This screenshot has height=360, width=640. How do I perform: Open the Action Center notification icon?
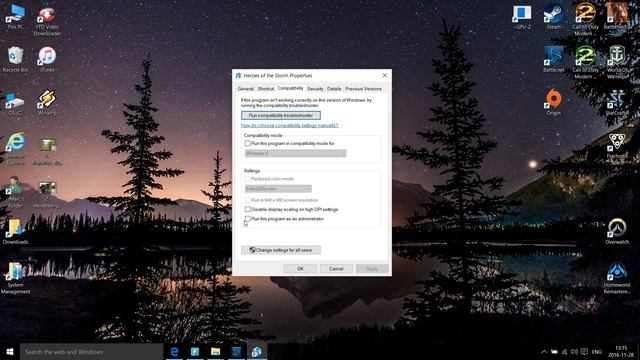[584, 351]
